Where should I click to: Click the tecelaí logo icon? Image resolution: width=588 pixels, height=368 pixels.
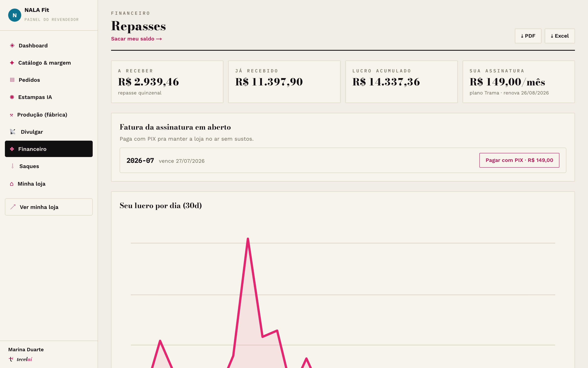coord(11,359)
